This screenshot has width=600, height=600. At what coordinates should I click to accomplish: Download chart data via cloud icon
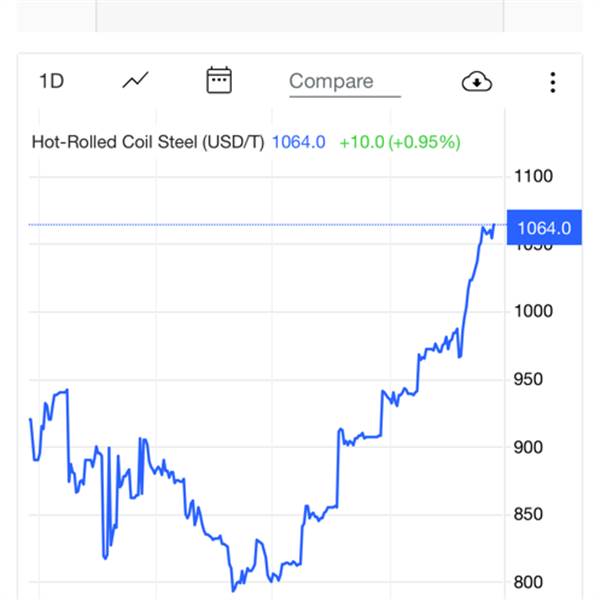pos(477,82)
